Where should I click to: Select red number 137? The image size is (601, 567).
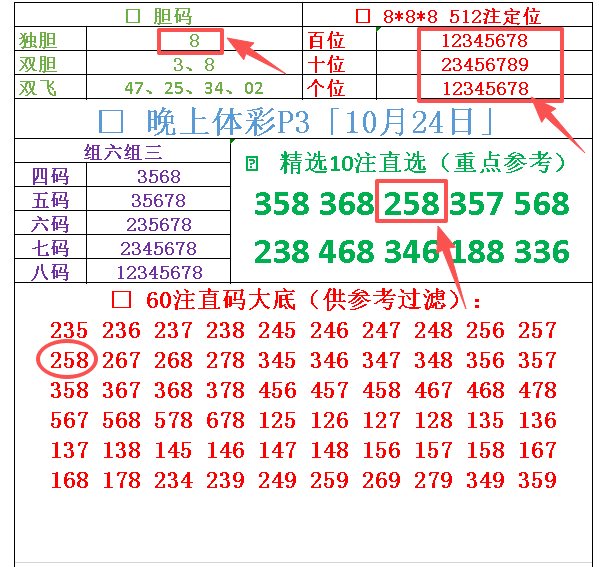69,450
